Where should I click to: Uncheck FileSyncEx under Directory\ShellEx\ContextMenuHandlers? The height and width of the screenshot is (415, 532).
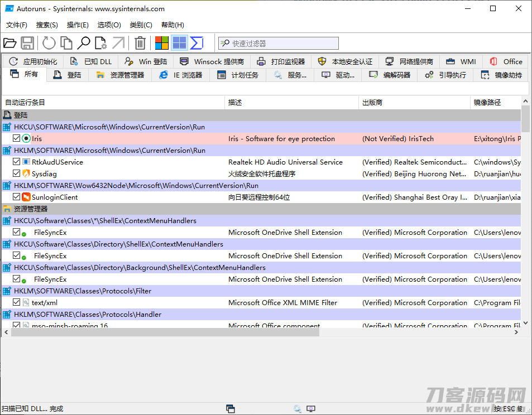(x=16, y=255)
